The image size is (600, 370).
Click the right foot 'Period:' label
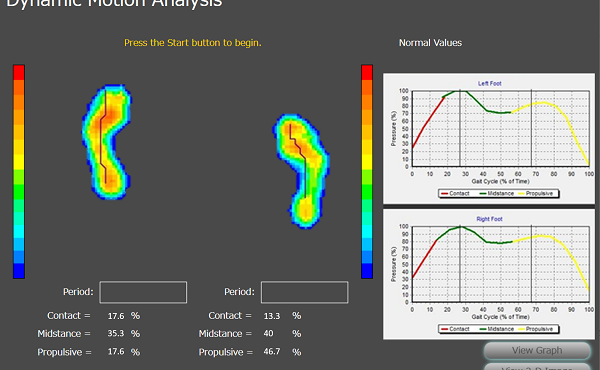239,292
